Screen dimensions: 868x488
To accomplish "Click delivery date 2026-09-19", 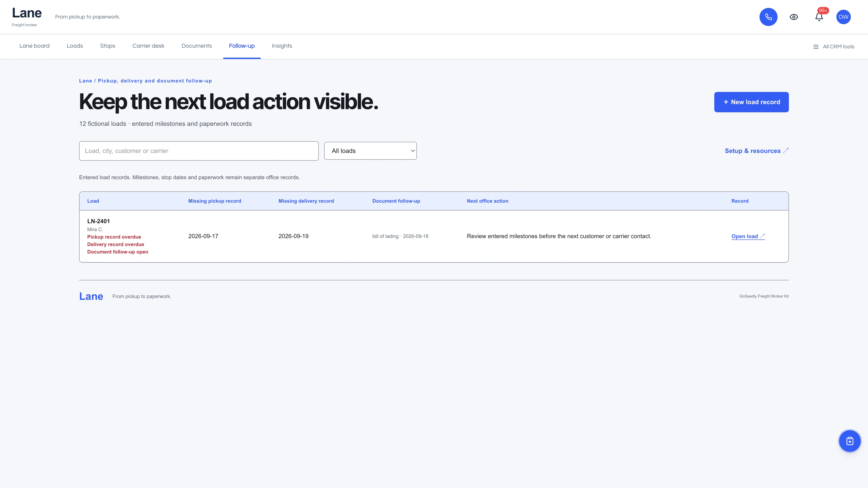I will coord(293,236).
